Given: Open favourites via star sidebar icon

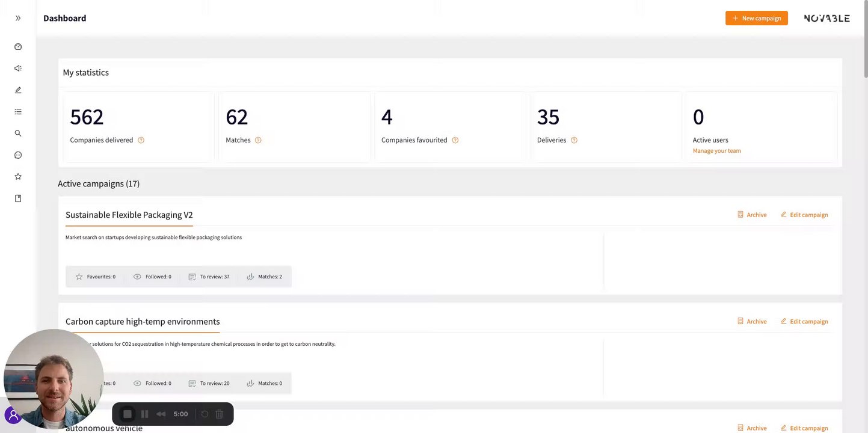Looking at the screenshot, I should [18, 177].
